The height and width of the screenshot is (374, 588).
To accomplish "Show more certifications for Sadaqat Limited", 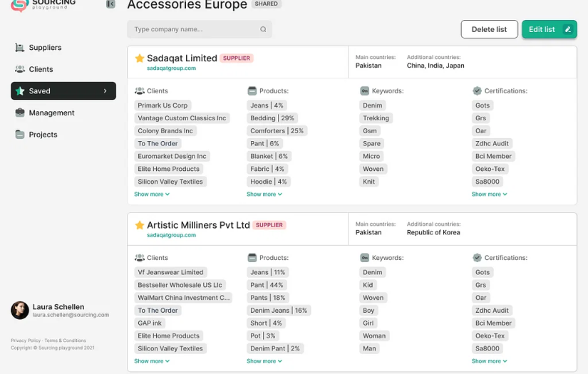I will click(x=490, y=194).
